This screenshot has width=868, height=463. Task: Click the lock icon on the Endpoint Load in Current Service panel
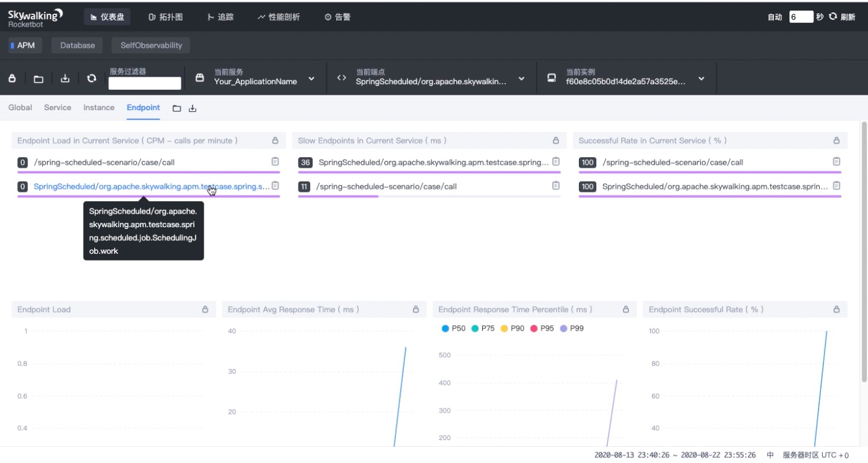click(x=275, y=141)
